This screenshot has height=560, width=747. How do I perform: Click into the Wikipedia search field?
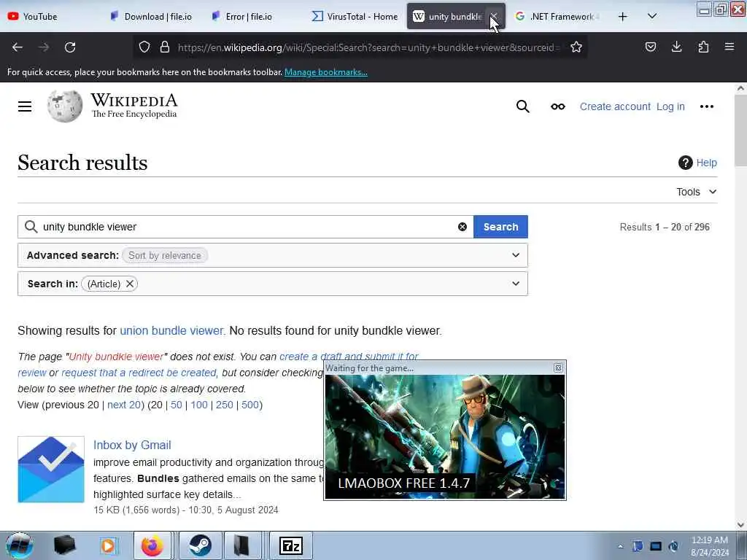pyautogui.click(x=245, y=227)
